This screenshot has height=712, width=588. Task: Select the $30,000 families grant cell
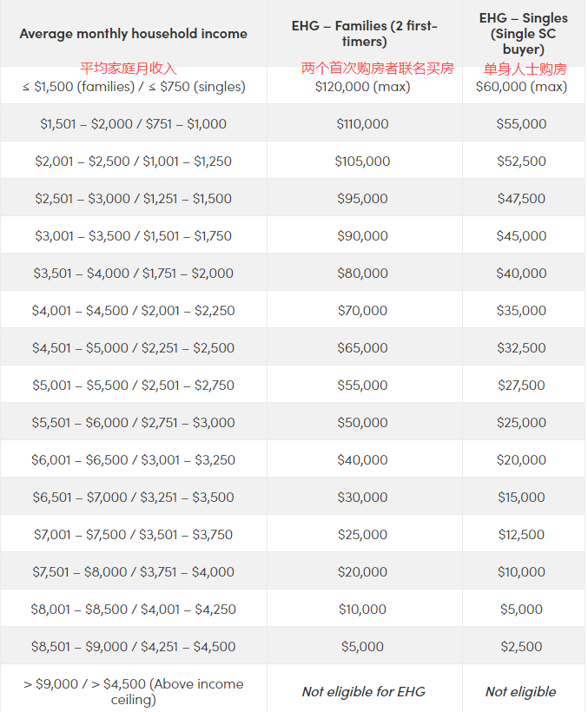click(x=362, y=498)
